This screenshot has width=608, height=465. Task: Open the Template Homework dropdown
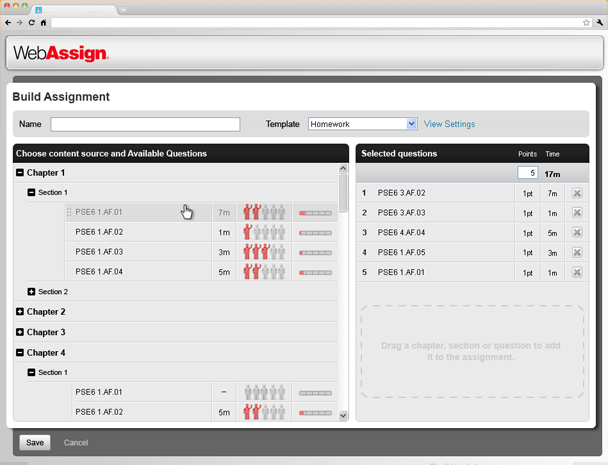coord(411,124)
